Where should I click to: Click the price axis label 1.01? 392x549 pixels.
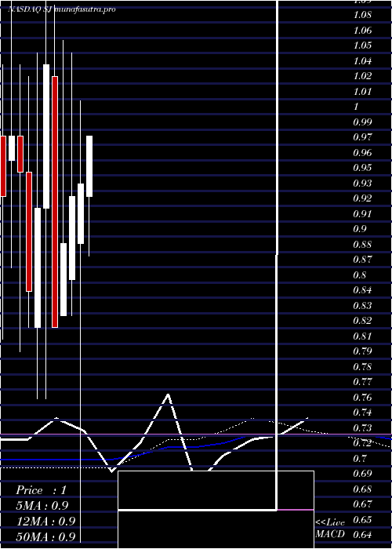362,92
